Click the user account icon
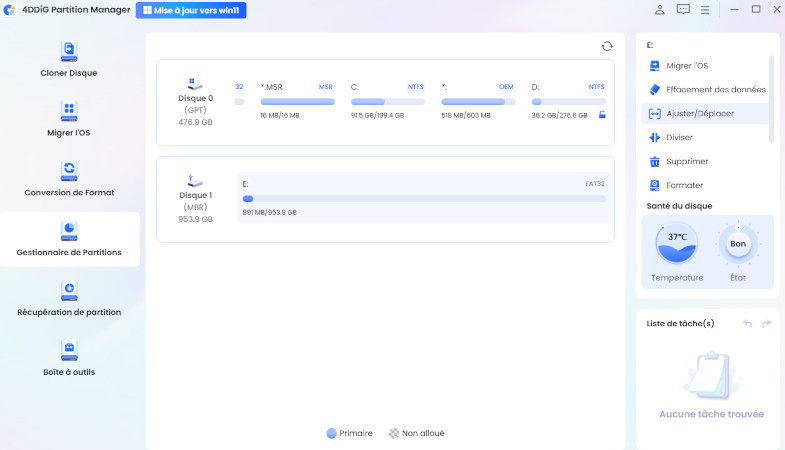This screenshot has width=785, height=450. click(x=660, y=10)
